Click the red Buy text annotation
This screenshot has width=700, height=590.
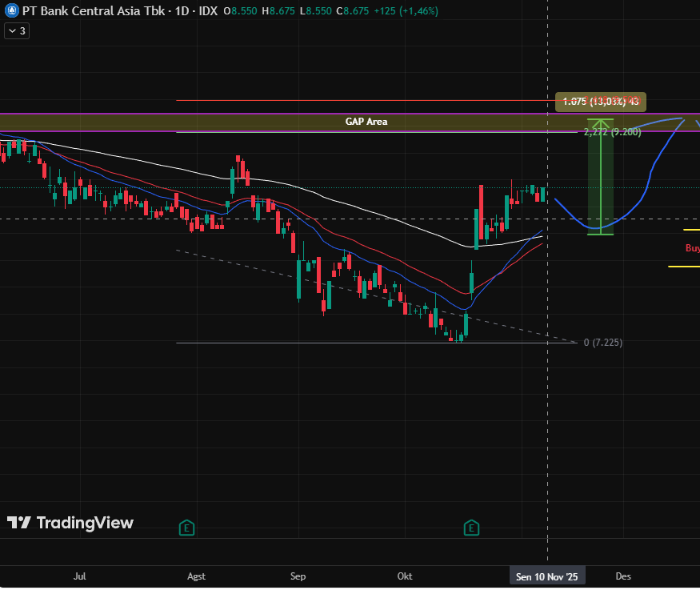(x=692, y=248)
